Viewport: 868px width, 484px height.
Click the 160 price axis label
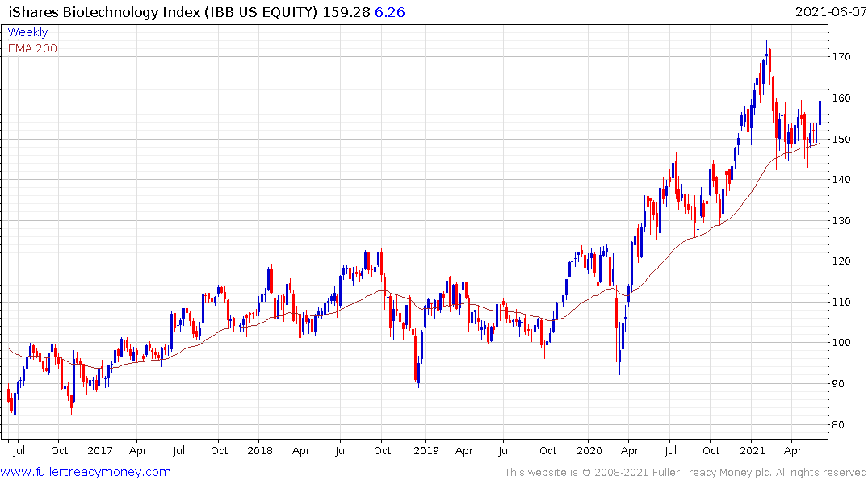[841, 98]
